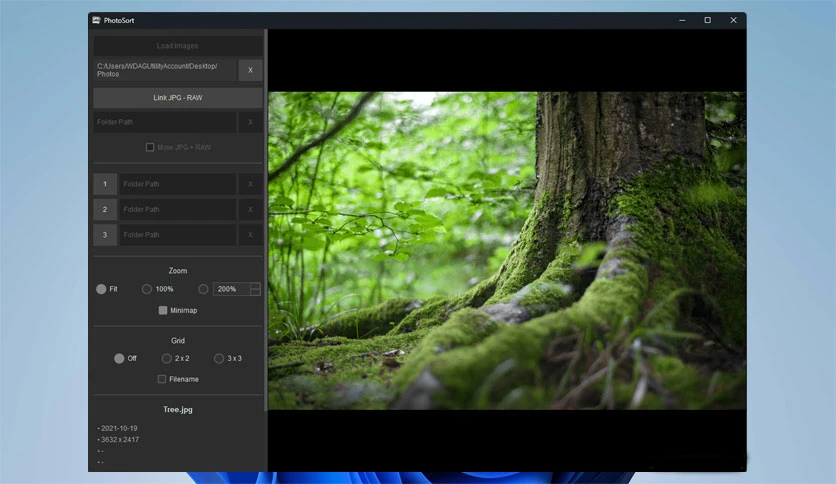Screen dimensions: 836x484
Task: Click the folder slot 1 button
Action: (x=105, y=184)
